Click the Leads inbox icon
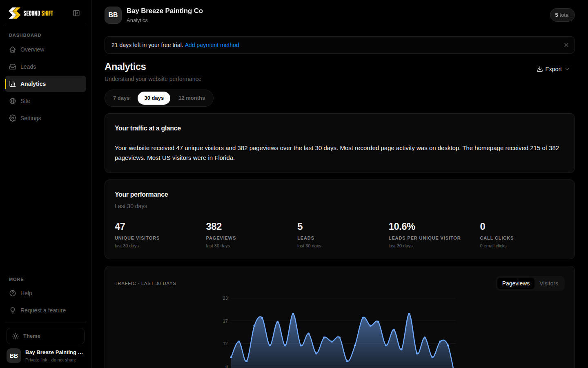 13,67
